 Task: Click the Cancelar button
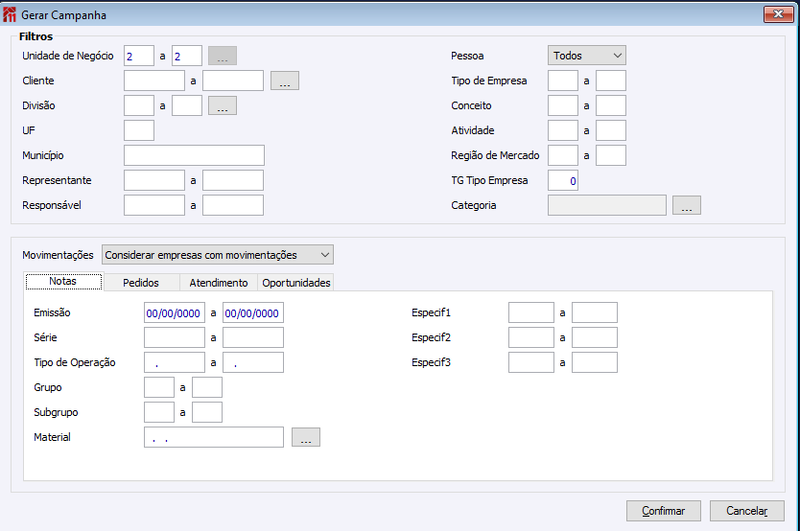coord(747,511)
